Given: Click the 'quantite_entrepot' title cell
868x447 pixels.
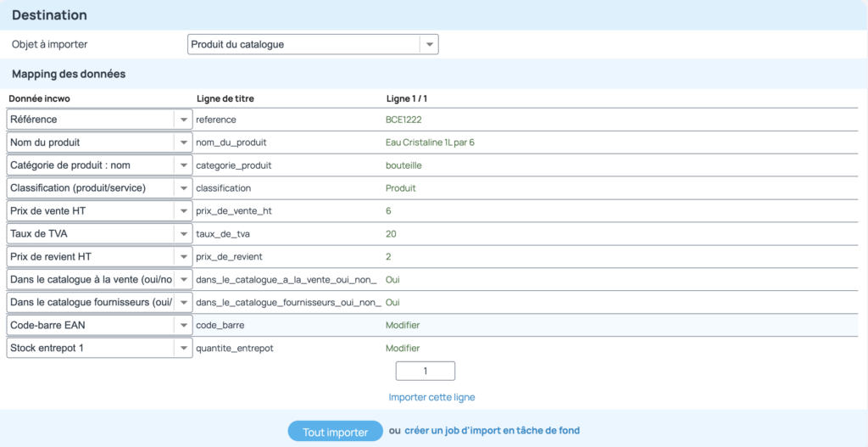Looking at the screenshot, I should [234, 349].
